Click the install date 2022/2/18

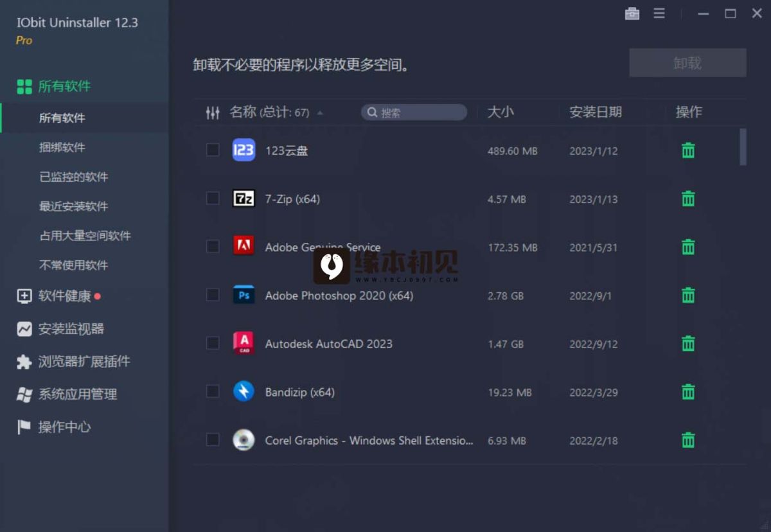tap(594, 441)
